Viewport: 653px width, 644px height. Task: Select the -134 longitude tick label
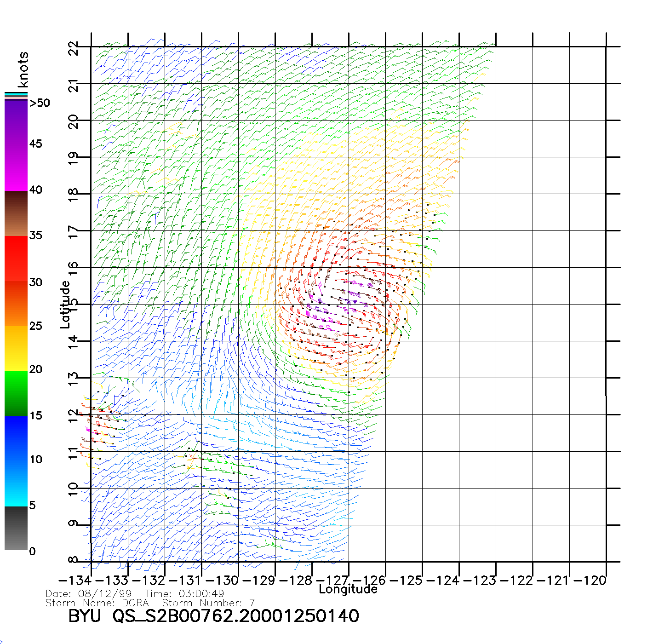[x=75, y=581]
